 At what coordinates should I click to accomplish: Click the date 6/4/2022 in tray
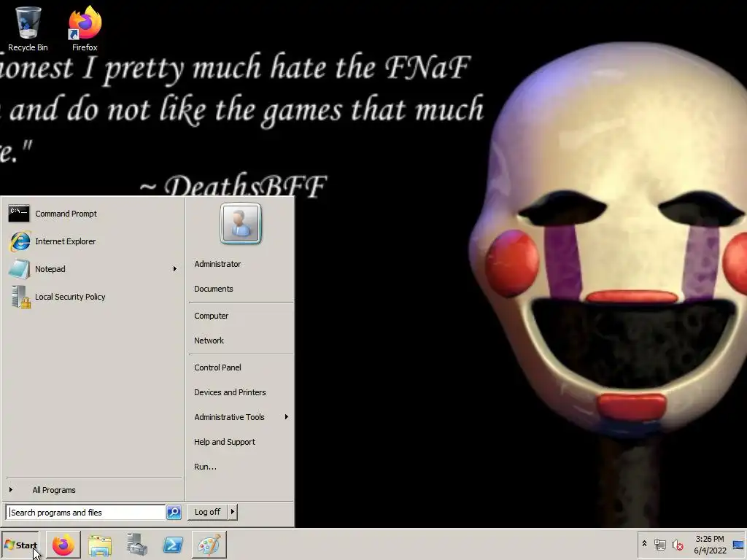[x=710, y=551]
